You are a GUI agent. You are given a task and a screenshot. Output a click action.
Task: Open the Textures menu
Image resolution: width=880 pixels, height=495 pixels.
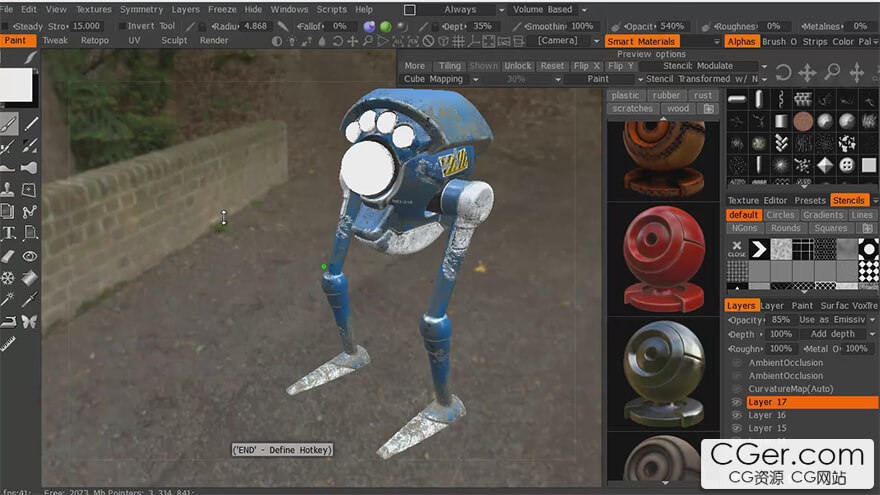click(94, 10)
